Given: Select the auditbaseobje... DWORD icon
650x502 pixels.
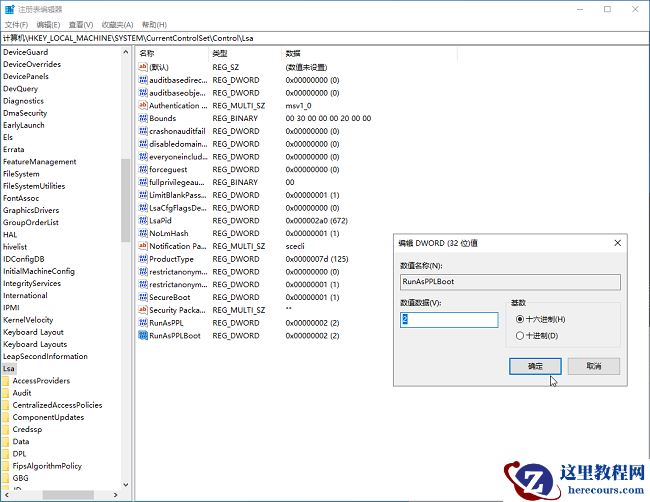Looking at the screenshot, I should tap(143, 92).
